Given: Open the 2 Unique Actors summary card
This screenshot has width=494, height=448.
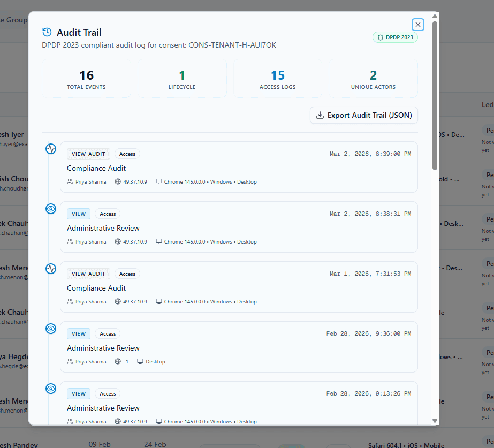Looking at the screenshot, I should (x=373, y=78).
